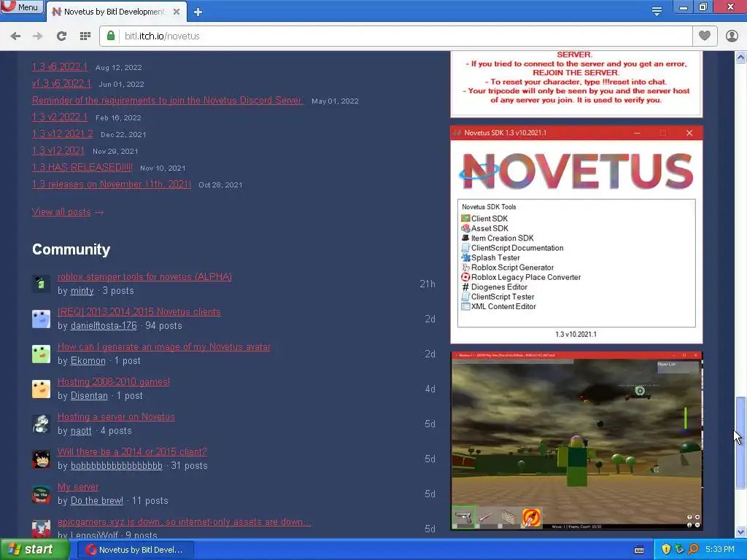This screenshot has width=747, height=560.
Task: Click Do the brew! avatar image
Action: coord(41,494)
